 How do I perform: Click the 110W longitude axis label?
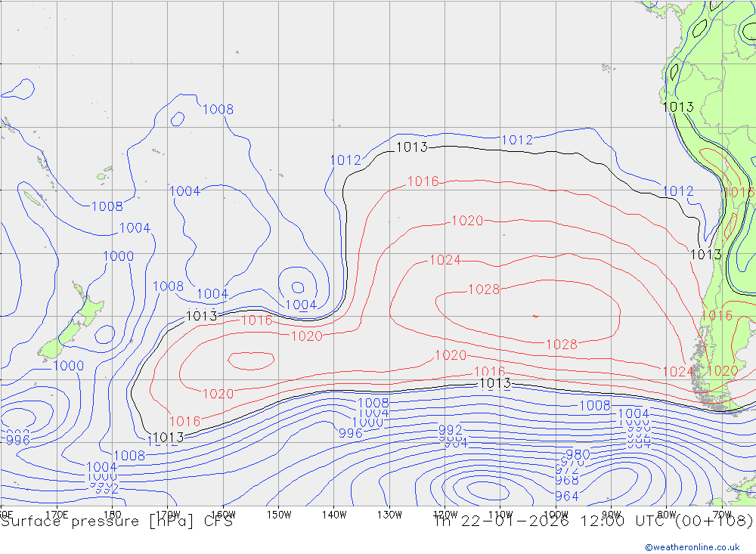[500, 515]
